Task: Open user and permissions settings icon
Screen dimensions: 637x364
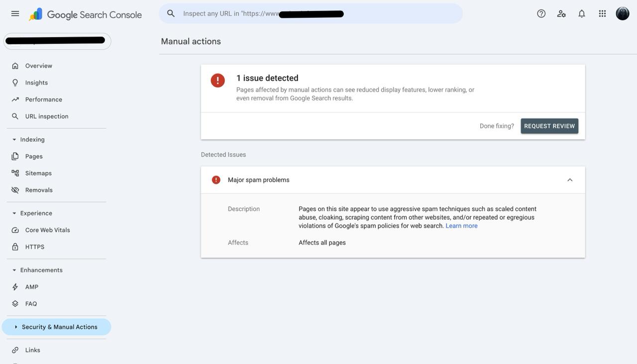Action: point(561,14)
